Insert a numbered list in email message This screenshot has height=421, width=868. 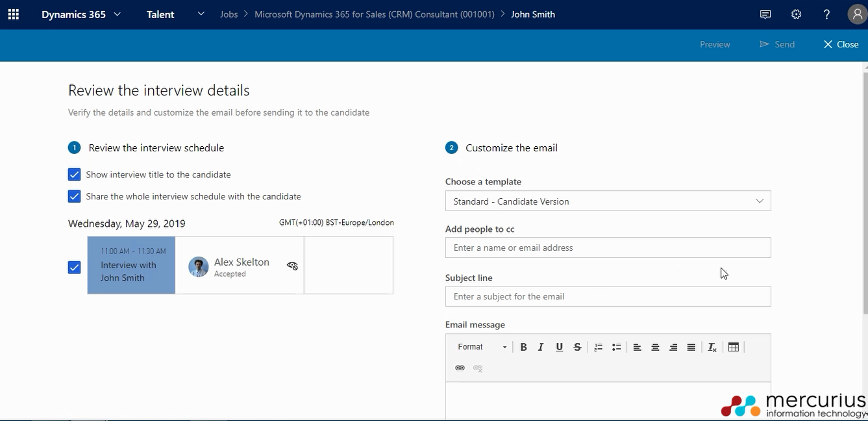coord(599,347)
